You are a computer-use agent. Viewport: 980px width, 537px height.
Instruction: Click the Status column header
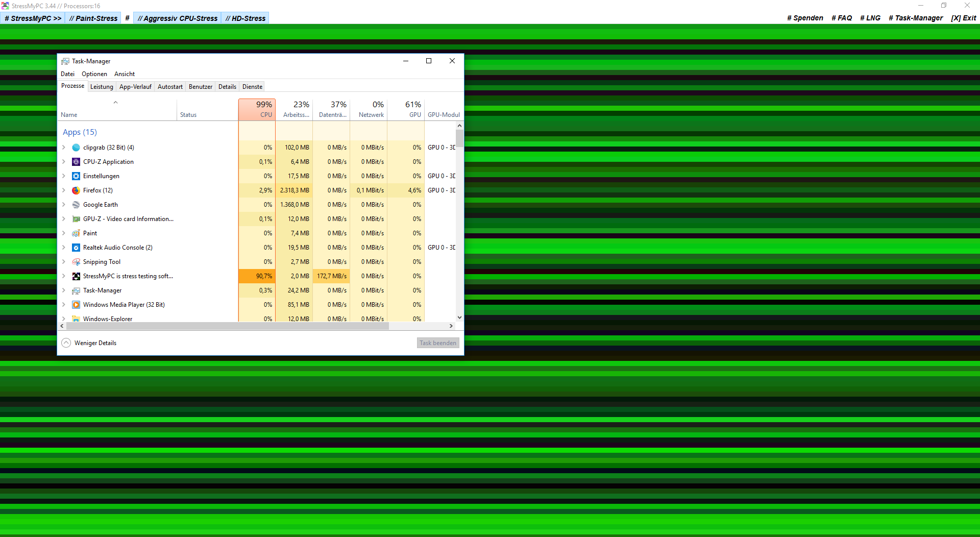tap(208, 110)
